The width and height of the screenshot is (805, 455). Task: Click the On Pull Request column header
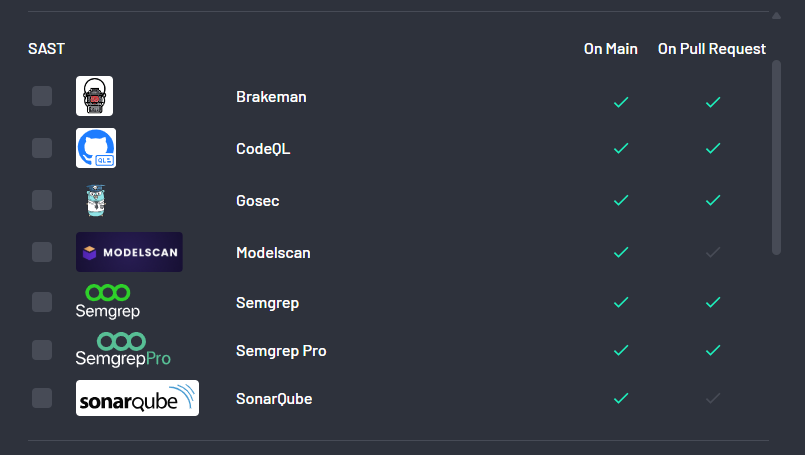[712, 49]
